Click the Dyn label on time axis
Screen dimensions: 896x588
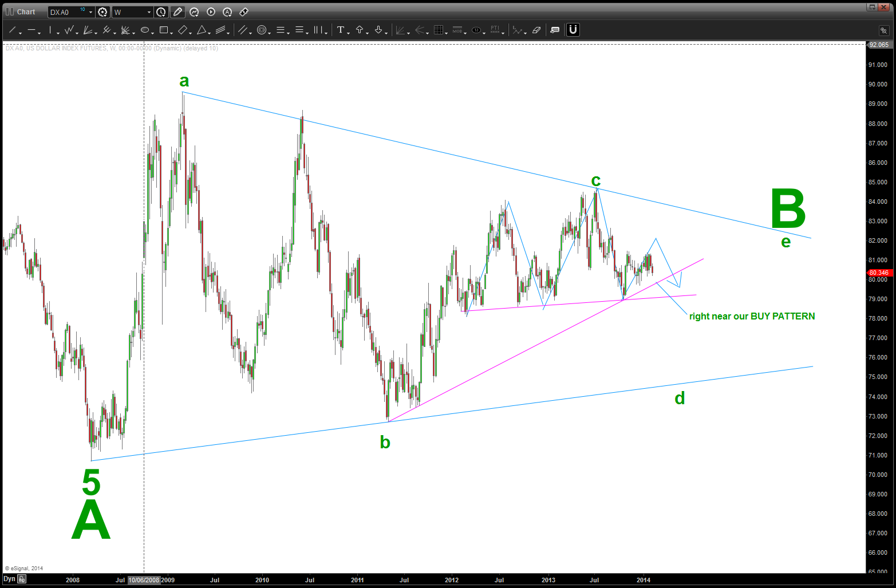pos(9,579)
